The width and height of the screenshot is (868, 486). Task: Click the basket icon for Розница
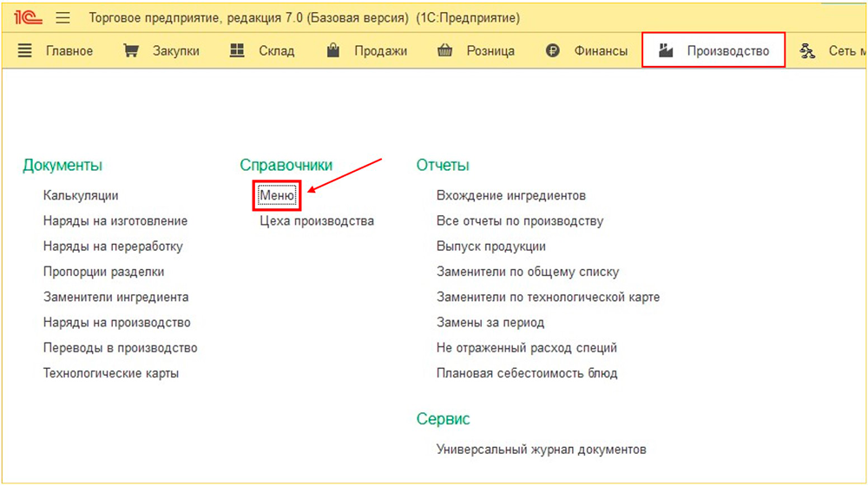[445, 51]
